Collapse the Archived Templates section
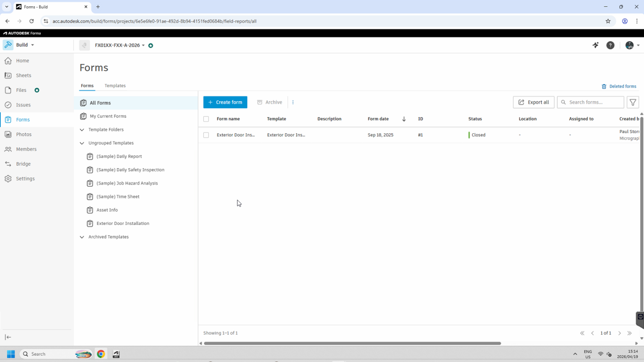This screenshot has height=362, width=644. (x=82, y=237)
